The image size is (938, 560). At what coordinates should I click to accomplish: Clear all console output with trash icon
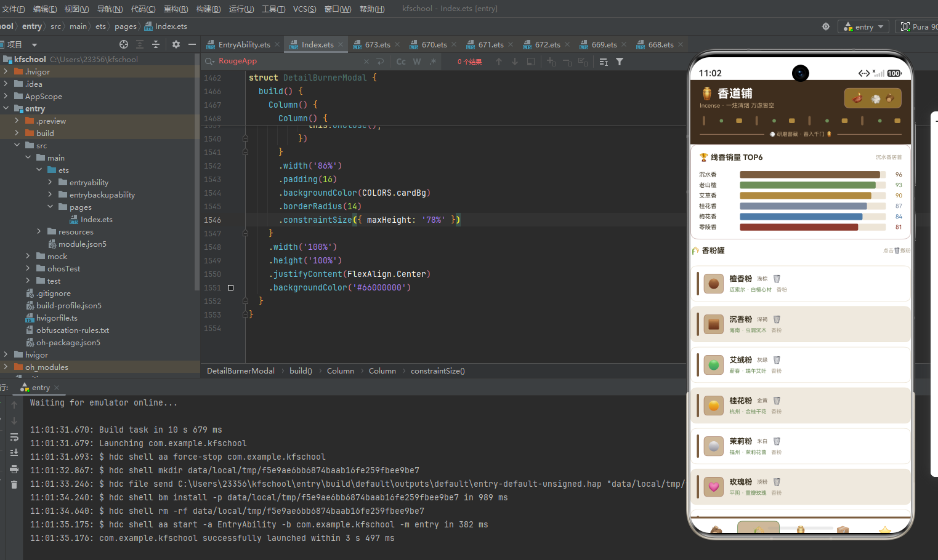(x=14, y=485)
